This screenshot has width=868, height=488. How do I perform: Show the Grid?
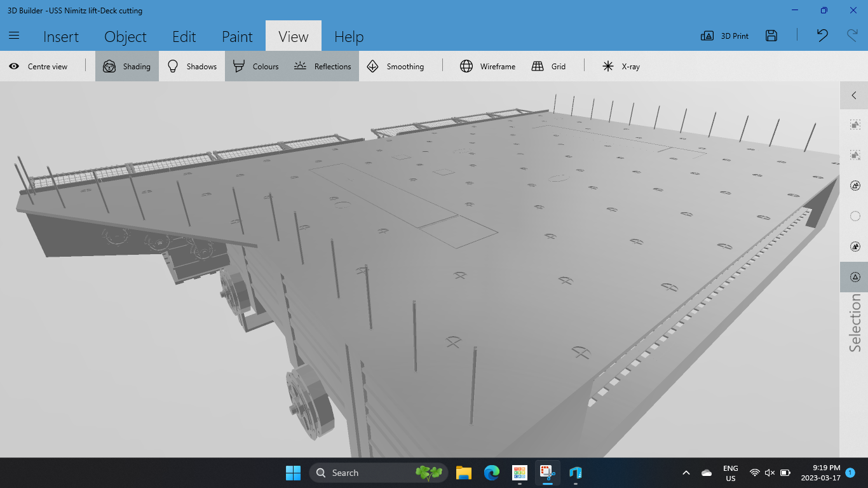(x=549, y=66)
